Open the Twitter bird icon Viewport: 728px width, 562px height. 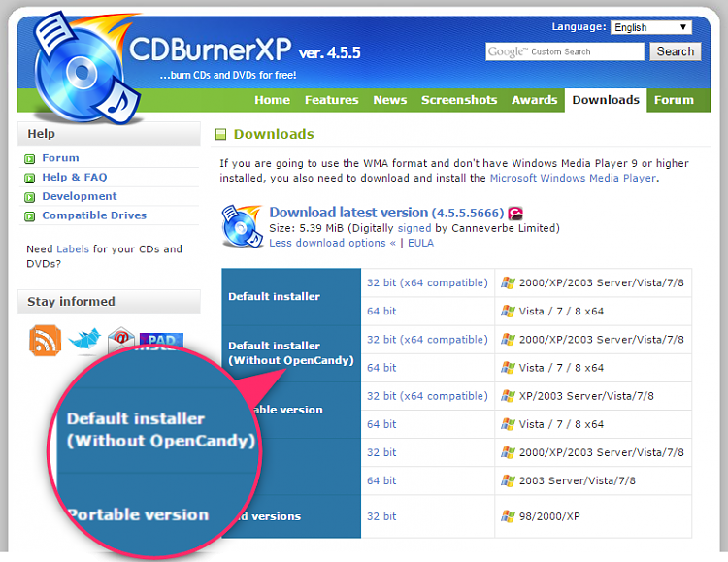pyautogui.click(x=84, y=339)
